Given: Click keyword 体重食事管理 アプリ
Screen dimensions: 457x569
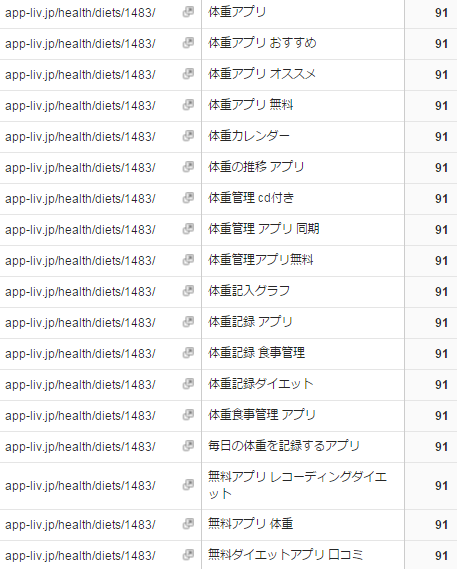Looking at the screenshot, I should (262, 415).
